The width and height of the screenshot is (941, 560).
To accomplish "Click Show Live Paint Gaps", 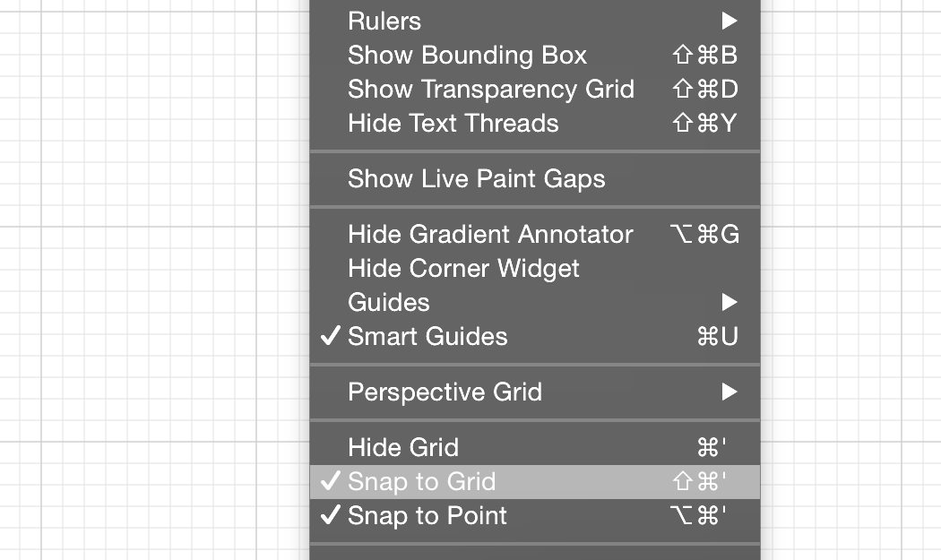I will click(477, 178).
